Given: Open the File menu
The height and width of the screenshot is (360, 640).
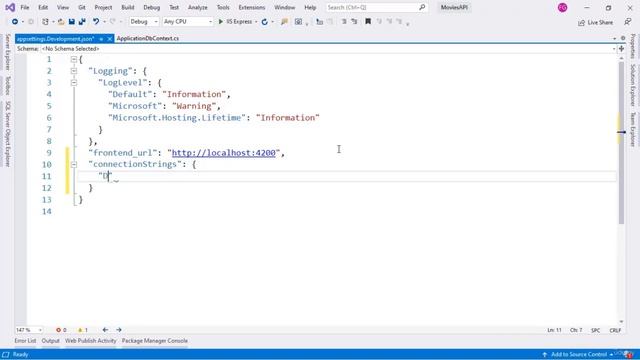Looking at the screenshot, I should 24,7.
